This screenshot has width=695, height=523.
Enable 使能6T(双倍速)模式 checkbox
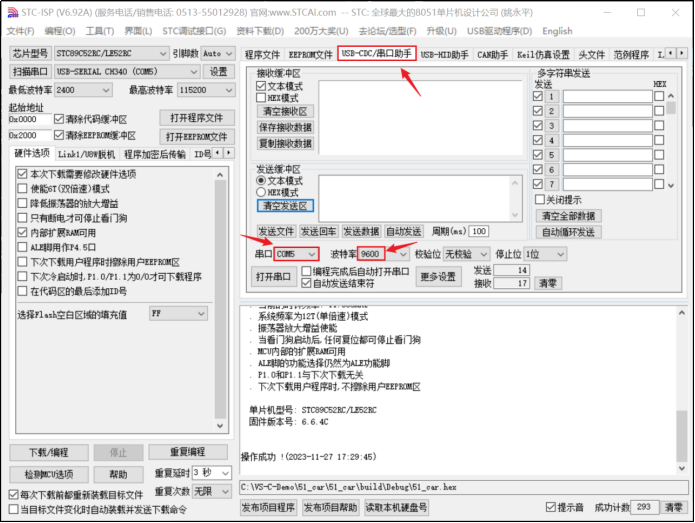22,189
